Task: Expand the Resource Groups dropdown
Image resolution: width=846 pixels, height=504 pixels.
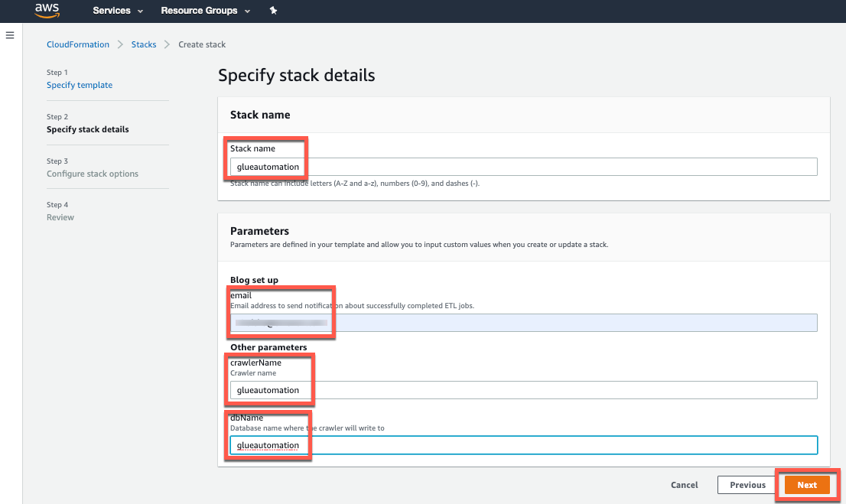Action: 206,10
